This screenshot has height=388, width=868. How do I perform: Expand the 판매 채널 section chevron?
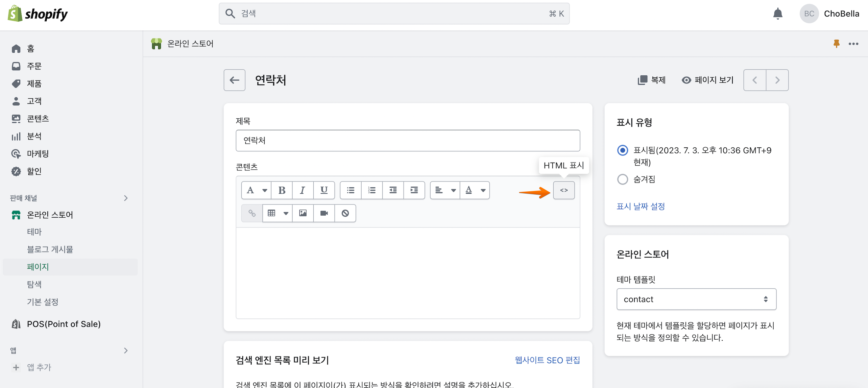coord(126,198)
